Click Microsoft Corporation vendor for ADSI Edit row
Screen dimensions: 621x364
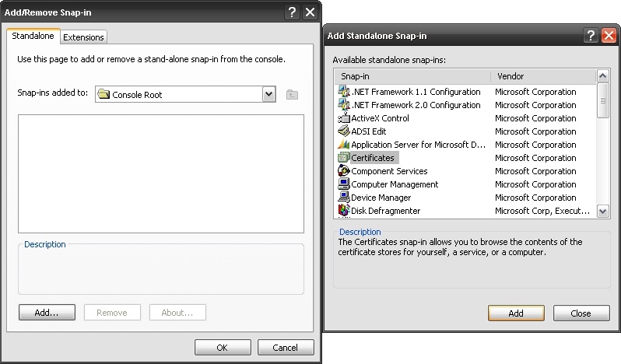tap(535, 131)
